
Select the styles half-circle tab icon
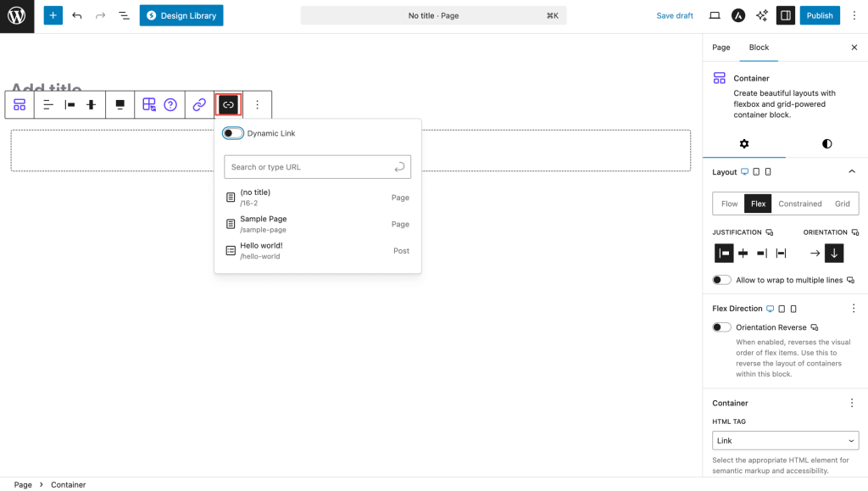click(x=826, y=144)
